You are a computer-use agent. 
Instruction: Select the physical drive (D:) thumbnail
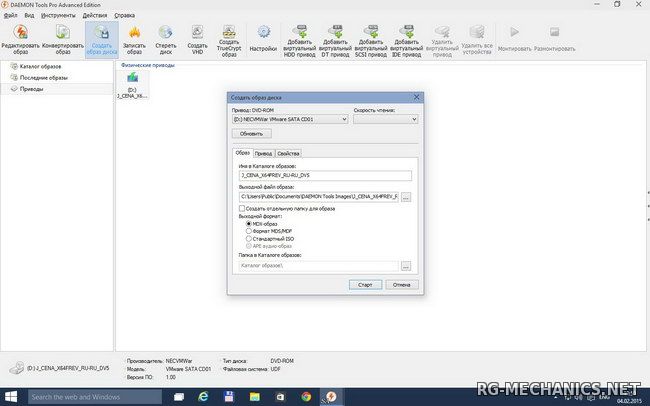[132, 84]
